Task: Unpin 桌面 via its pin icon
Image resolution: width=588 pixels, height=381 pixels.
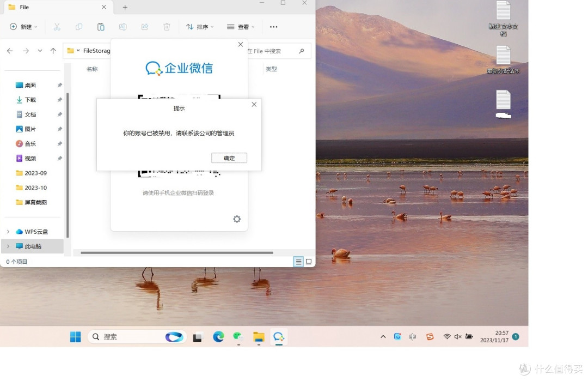Action: 60,85
